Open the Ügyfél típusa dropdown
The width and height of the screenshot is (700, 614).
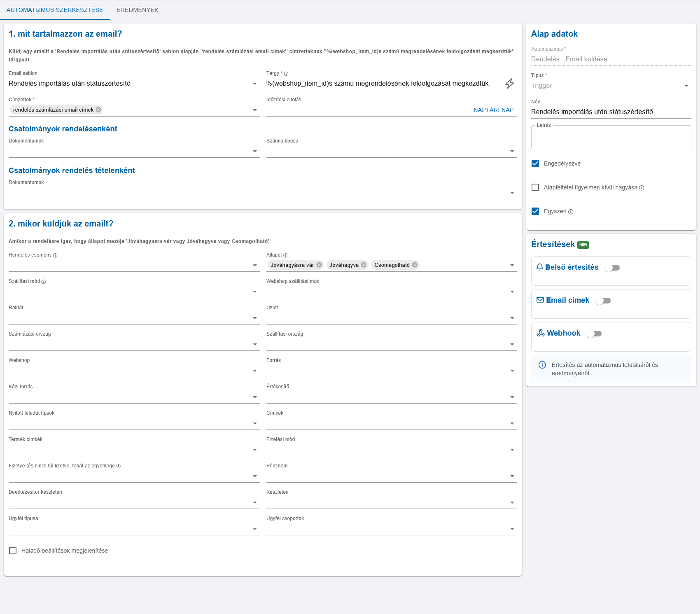click(134, 529)
